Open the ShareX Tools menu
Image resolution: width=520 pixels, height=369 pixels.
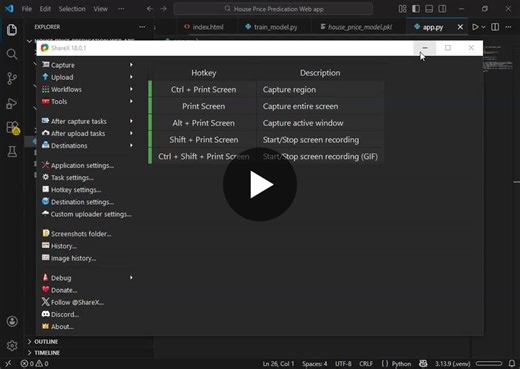(x=59, y=101)
